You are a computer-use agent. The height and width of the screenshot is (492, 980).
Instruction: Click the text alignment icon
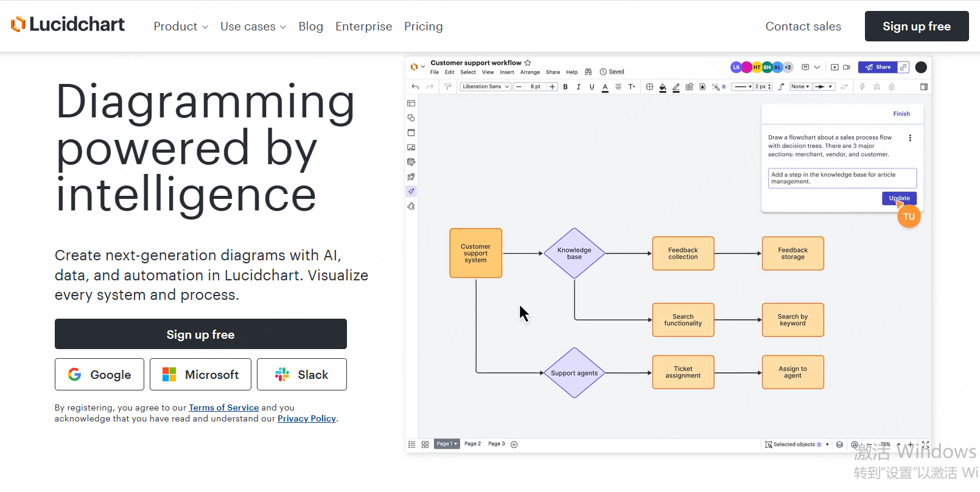pyautogui.click(x=618, y=87)
